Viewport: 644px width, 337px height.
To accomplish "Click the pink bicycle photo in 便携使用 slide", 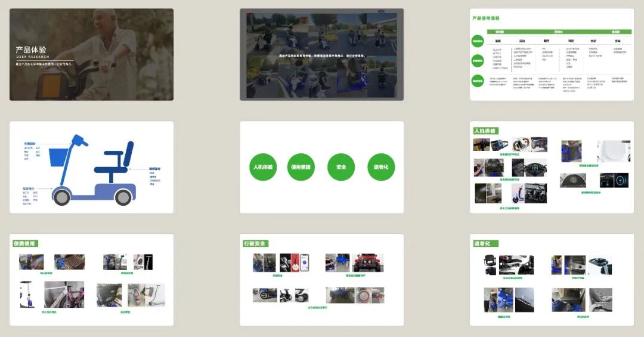I will [76, 294].
